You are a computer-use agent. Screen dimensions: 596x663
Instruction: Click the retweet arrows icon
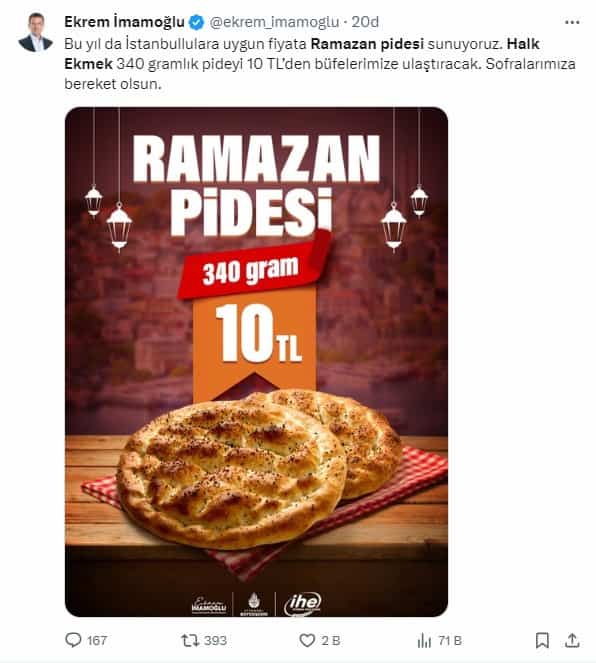pyautogui.click(x=190, y=640)
